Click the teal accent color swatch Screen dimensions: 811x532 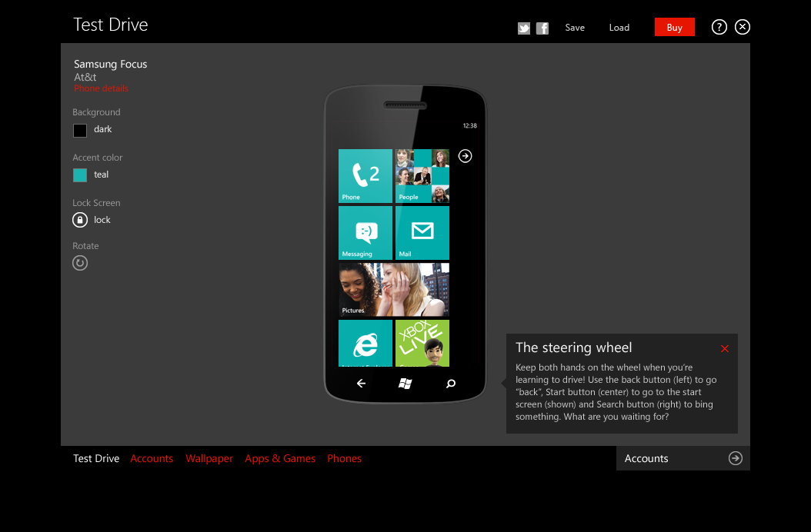pyautogui.click(x=80, y=175)
